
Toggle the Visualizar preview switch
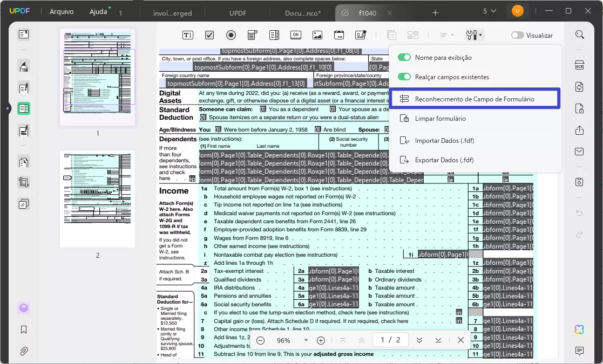(517, 35)
